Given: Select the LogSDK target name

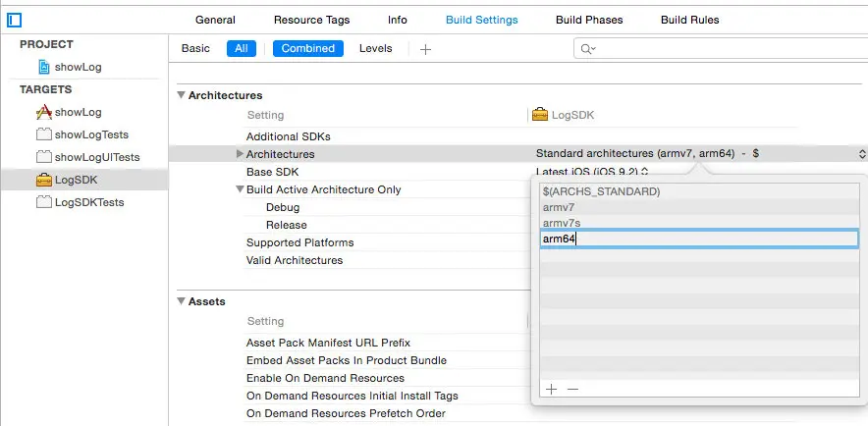Looking at the screenshot, I should [x=76, y=180].
